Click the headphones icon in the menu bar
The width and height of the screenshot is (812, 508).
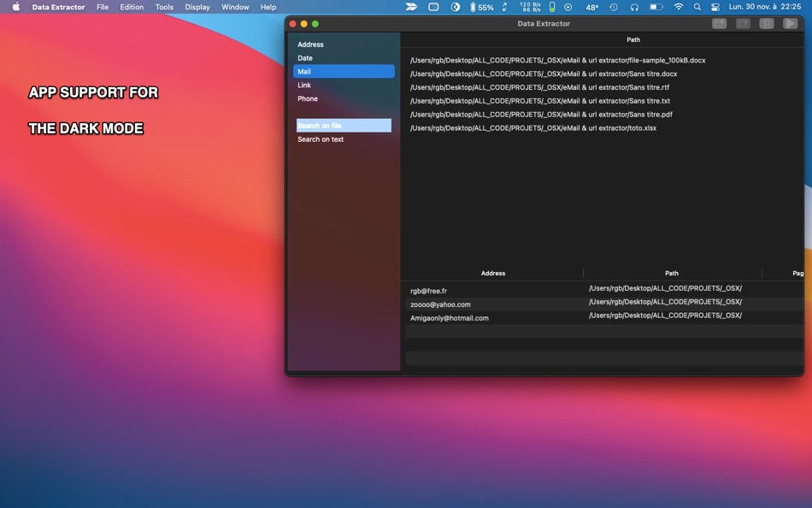[634, 7]
